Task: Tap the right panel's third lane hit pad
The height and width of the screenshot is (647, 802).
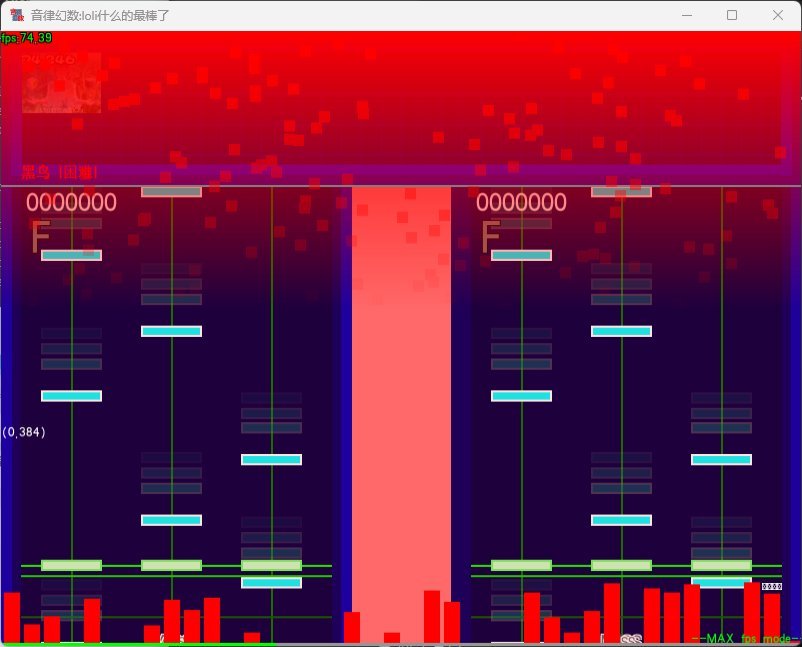Action: pyautogui.click(x=721, y=565)
